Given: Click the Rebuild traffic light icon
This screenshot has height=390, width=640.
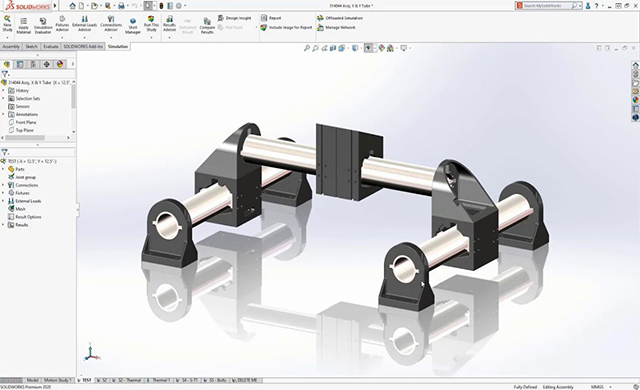Looking at the screenshot, I should coord(161,6).
